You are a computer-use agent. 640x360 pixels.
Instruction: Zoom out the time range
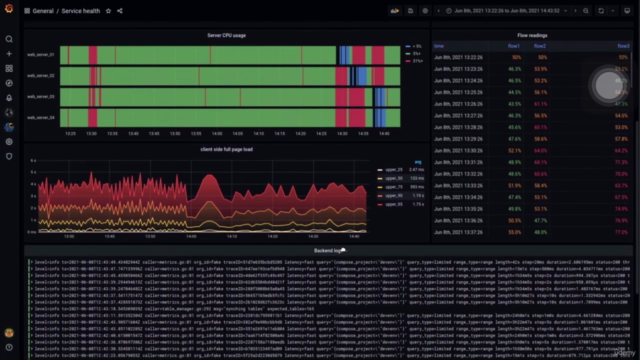586,11
